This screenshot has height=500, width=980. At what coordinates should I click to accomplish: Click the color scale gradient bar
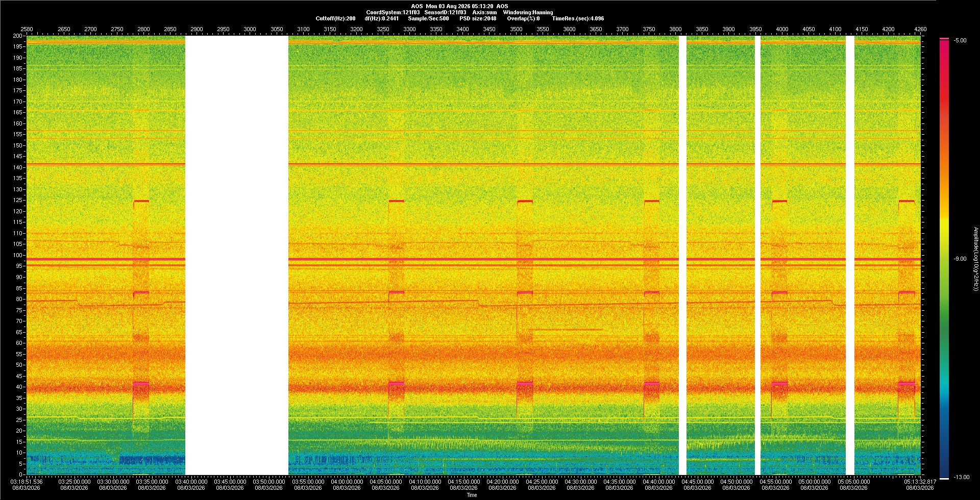click(x=944, y=259)
